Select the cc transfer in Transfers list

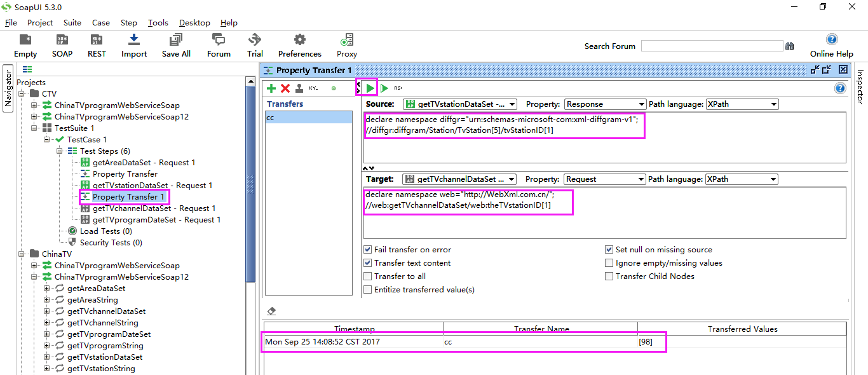tap(308, 118)
